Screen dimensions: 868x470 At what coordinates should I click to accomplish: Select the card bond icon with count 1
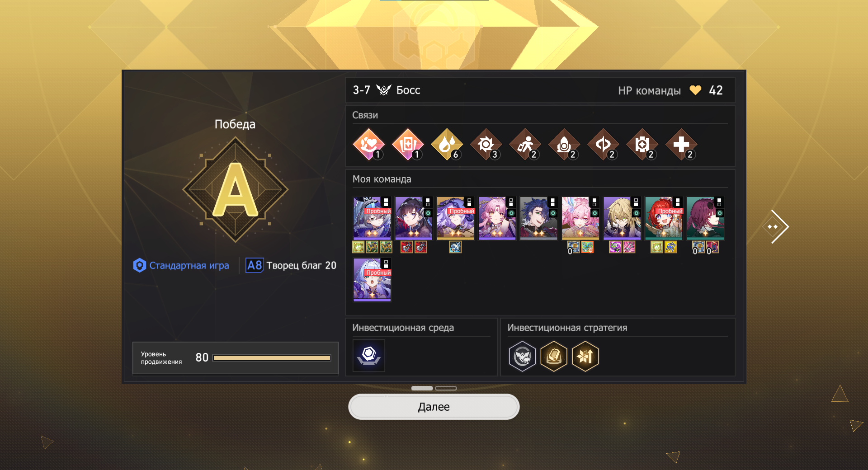click(408, 145)
